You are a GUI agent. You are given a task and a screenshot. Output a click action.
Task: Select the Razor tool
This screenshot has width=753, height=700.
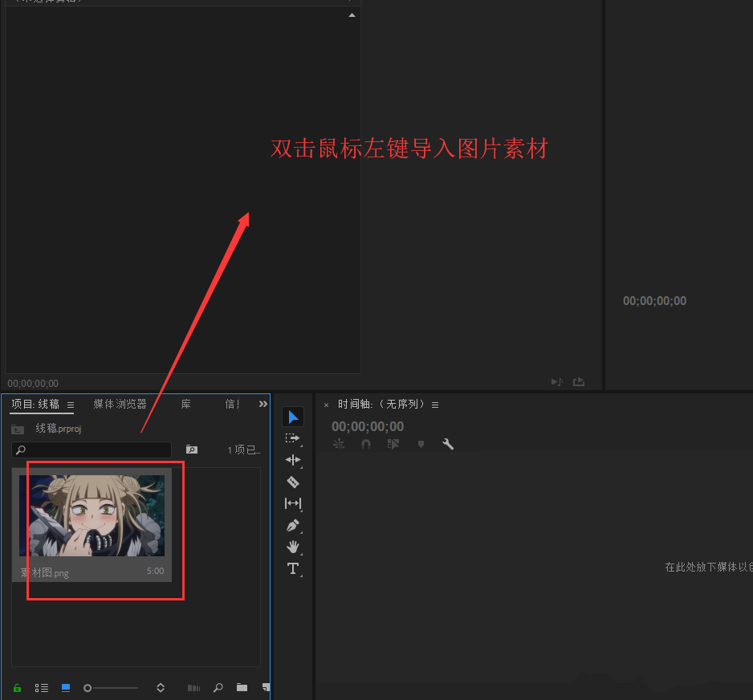(x=293, y=482)
